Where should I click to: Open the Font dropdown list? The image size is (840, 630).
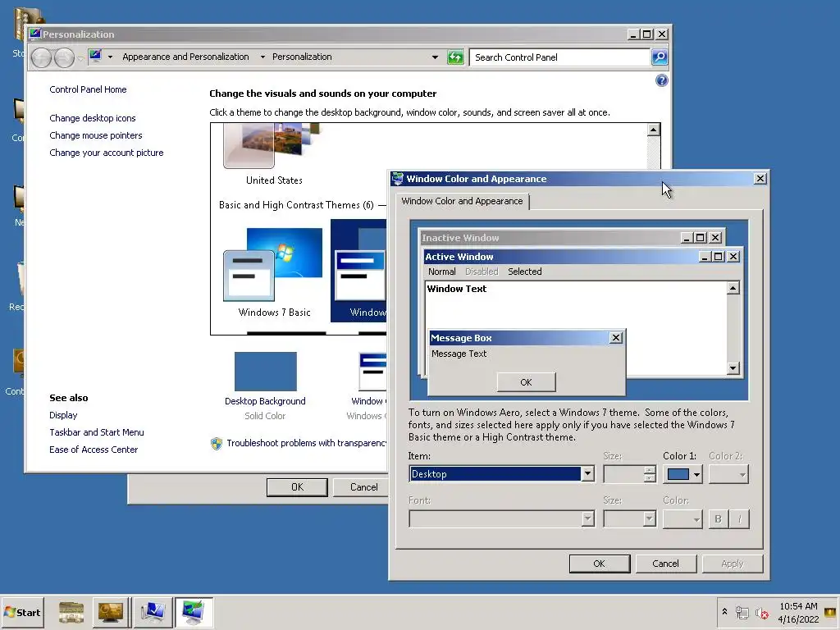[x=502, y=518]
